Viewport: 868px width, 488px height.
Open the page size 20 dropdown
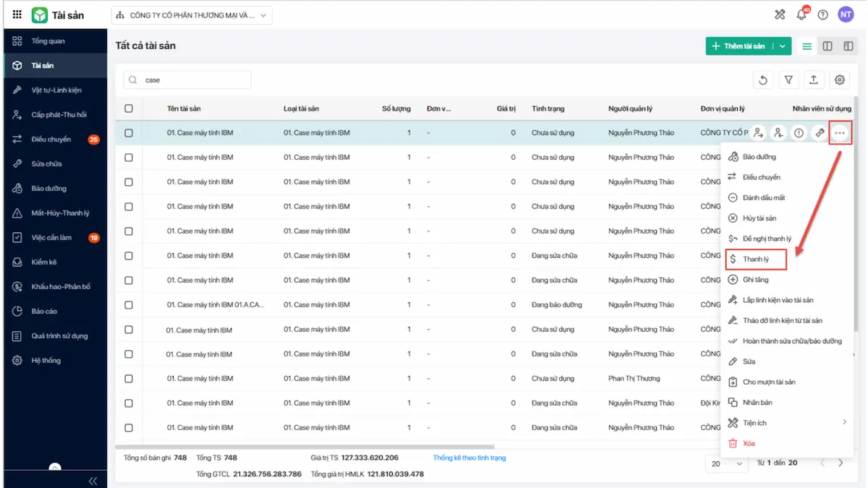(727, 463)
